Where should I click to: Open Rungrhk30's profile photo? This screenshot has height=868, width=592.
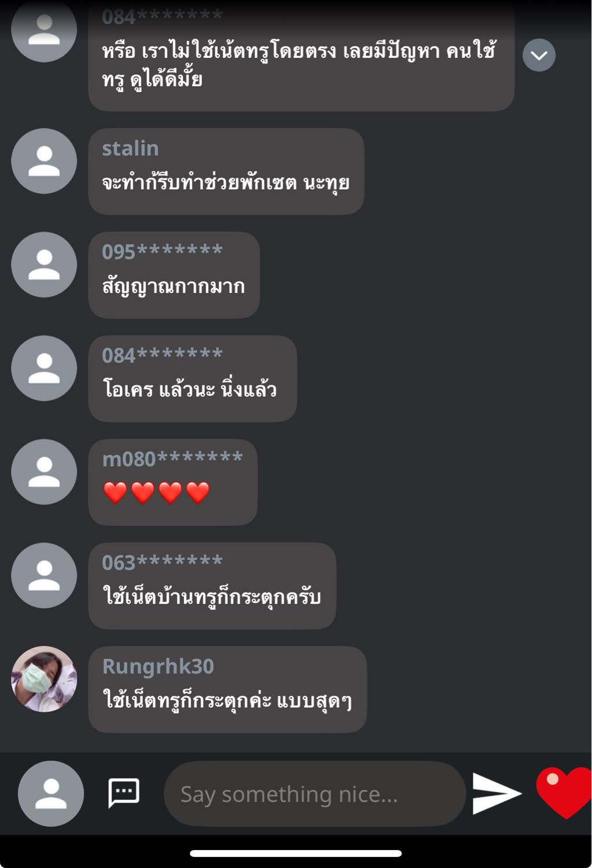pyautogui.click(x=44, y=679)
